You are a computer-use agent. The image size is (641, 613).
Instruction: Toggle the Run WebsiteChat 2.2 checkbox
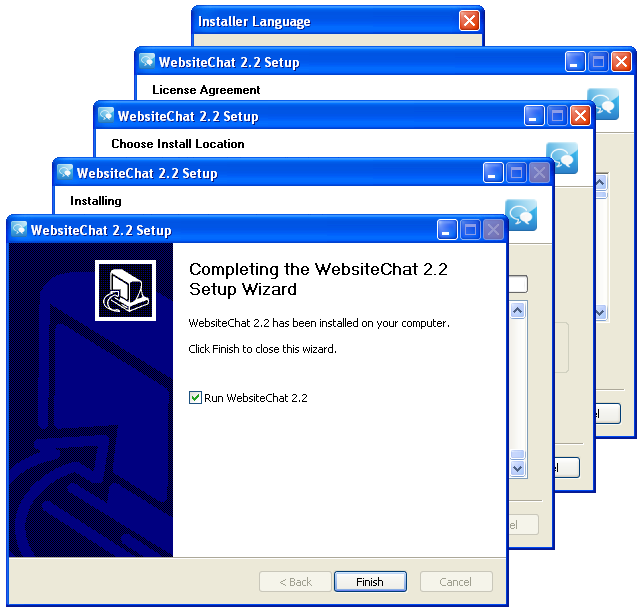[195, 397]
